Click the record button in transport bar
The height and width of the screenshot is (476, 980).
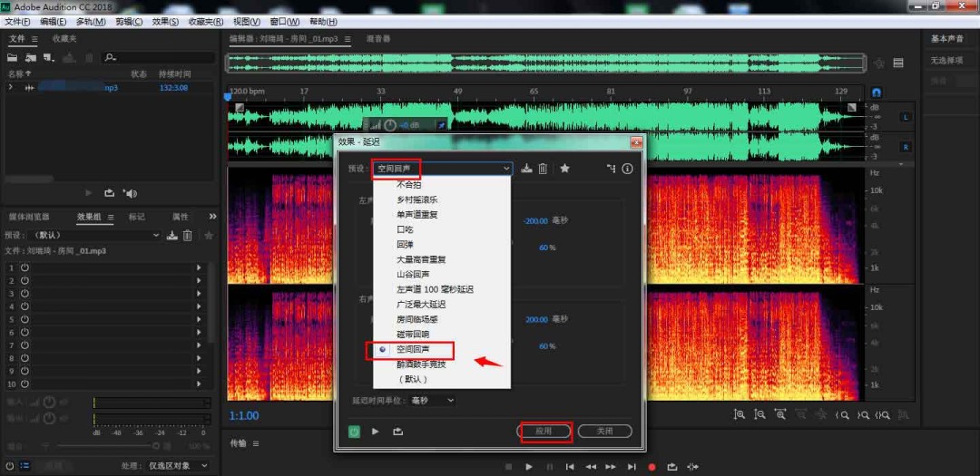652,467
